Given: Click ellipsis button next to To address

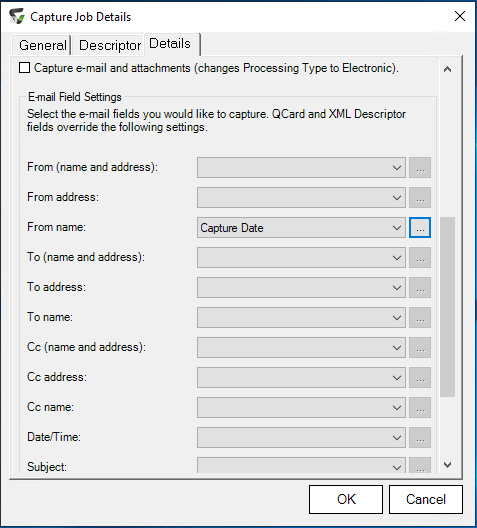Looking at the screenshot, I should [x=420, y=288].
